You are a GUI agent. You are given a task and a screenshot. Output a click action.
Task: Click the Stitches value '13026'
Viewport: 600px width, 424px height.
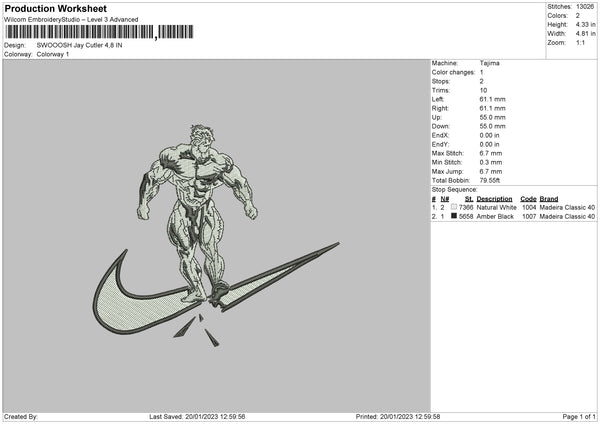(x=585, y=7)
